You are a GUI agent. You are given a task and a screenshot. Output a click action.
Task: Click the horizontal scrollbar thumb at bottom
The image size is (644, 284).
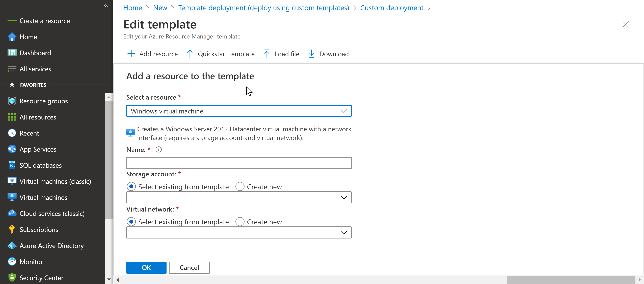coord(571,280)
